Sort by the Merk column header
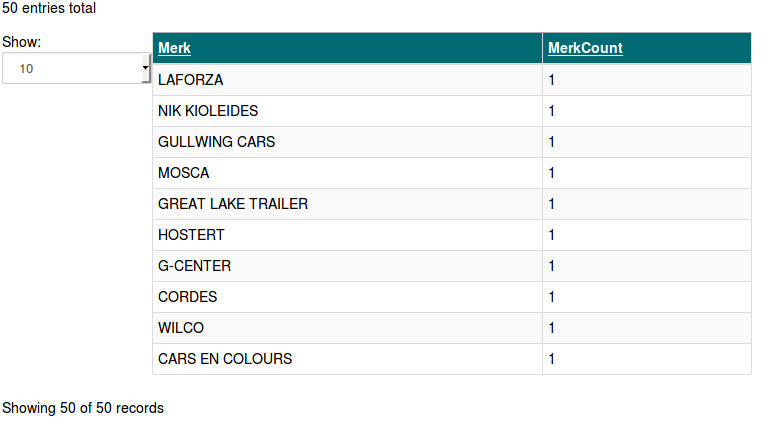 tap(174, 48)
